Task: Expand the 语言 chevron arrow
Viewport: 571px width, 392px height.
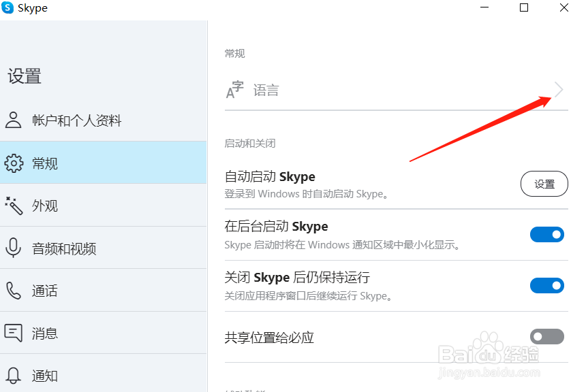Action: pos(559,90)
